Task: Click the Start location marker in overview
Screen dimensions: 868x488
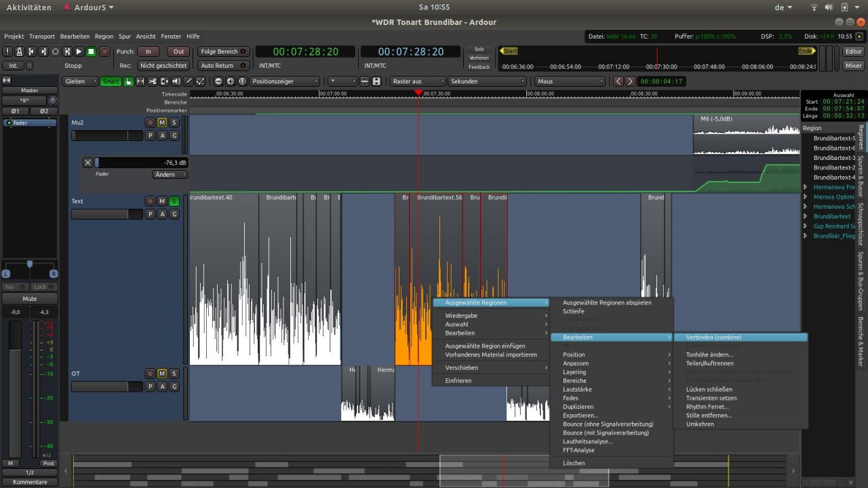Action: (x=509, y=51)
